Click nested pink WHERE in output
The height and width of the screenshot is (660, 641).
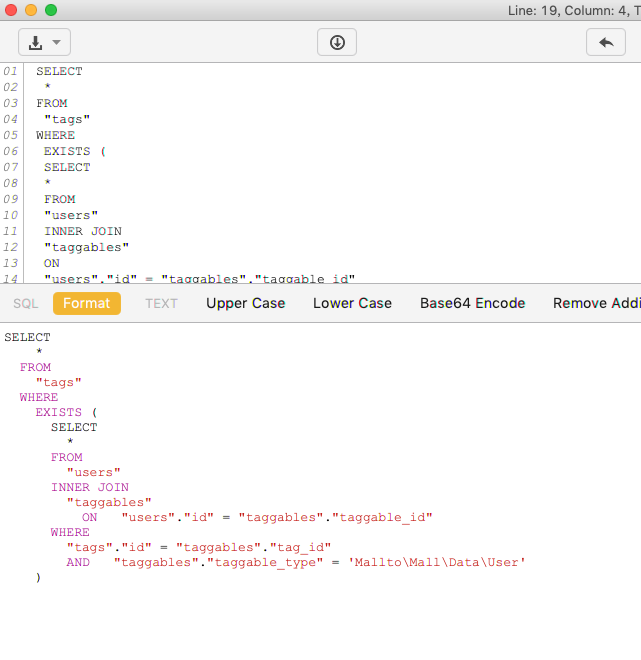click(x=70, y=532)
